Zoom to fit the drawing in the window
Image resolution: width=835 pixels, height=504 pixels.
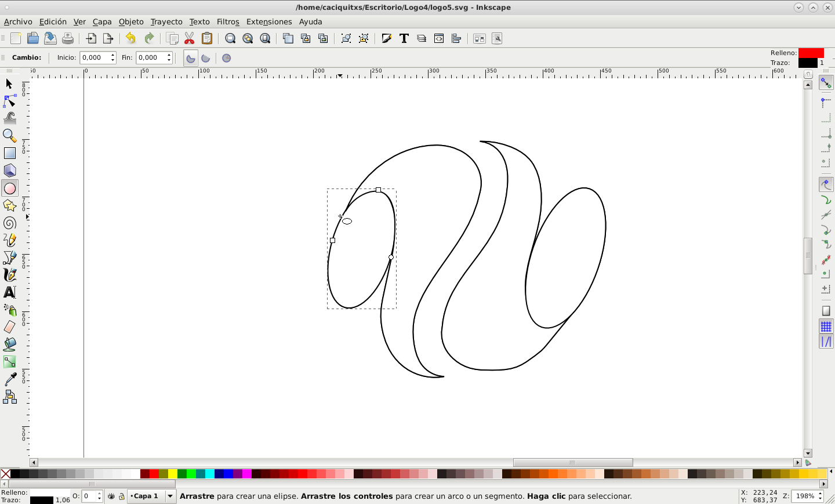click(x=248, y=38)
